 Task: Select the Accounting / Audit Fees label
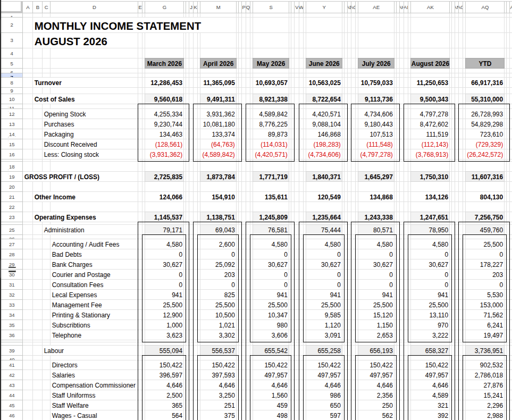[86, 245]
